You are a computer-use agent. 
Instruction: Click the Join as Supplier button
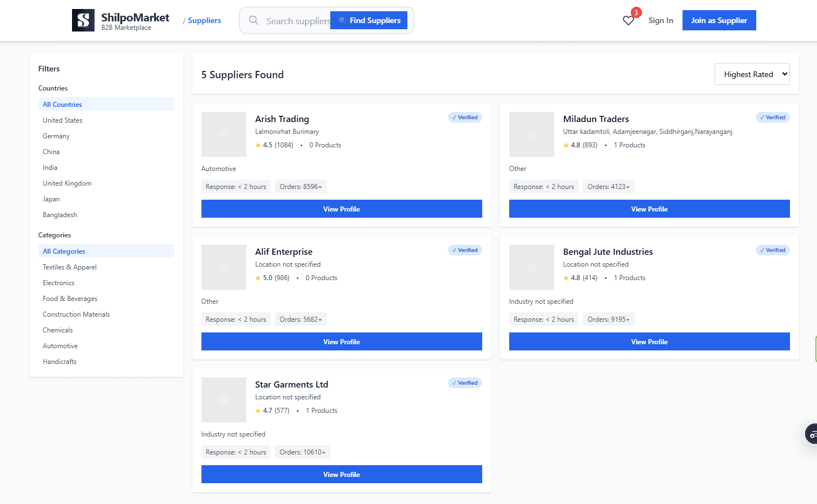[x=719, y=20]
